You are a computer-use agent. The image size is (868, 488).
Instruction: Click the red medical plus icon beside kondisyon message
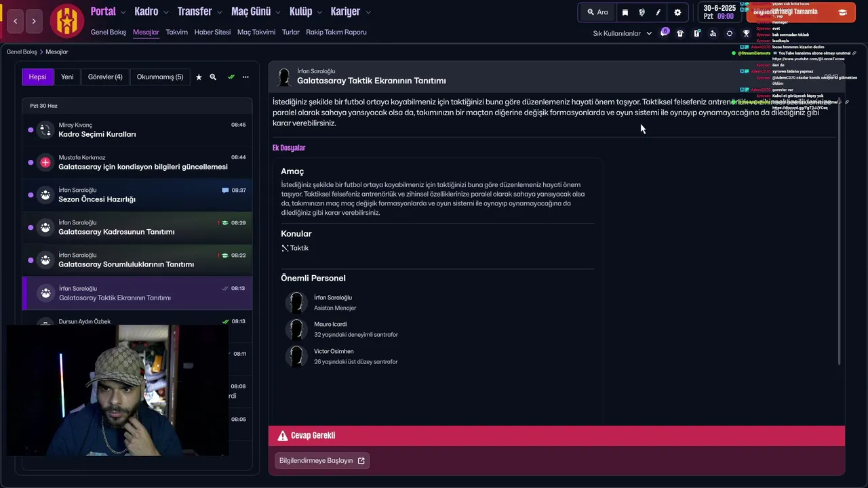(x=45, y=162)
